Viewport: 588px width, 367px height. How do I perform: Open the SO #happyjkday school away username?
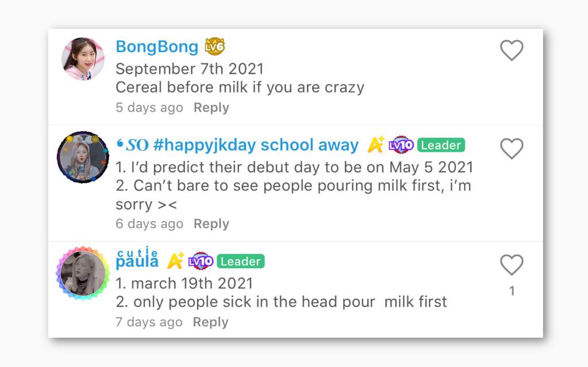tap(237, 145)
